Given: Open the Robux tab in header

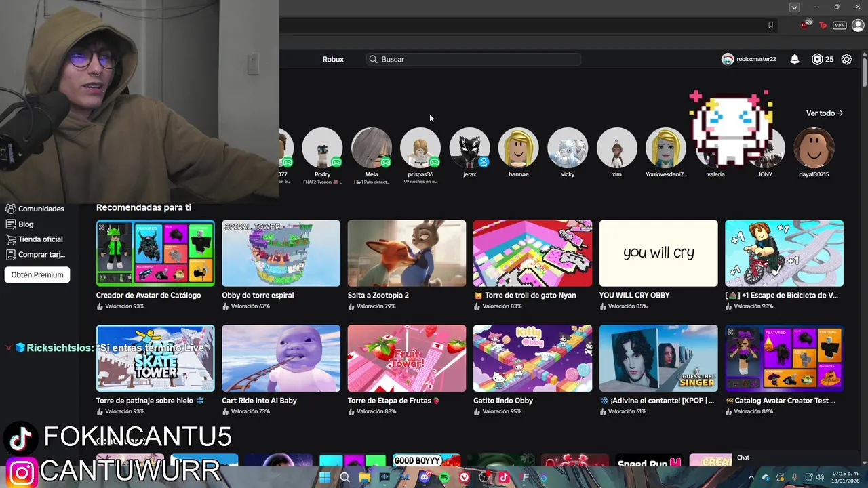Looking at the screenshot, I should (x=333, y=59).
